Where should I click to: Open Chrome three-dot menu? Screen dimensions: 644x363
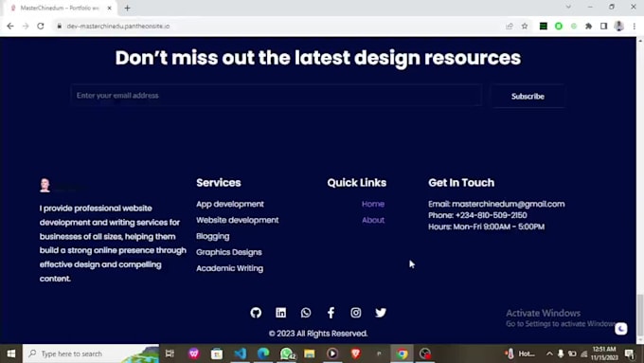(635, 26)
